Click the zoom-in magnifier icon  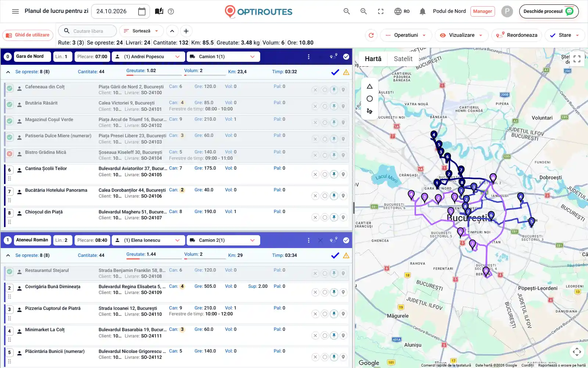[364, 11]
